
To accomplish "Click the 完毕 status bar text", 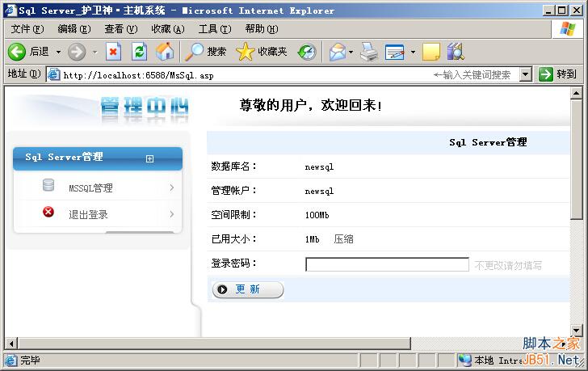I will click(x=31, y=360).
